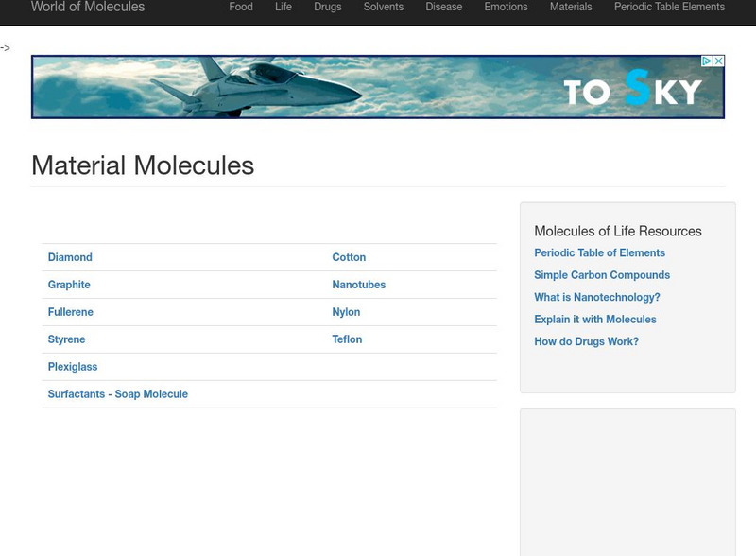Go to the Teflon page
The height and width of the screenshot is (556, 756).
pyautogui.click(x=347, y=339)
